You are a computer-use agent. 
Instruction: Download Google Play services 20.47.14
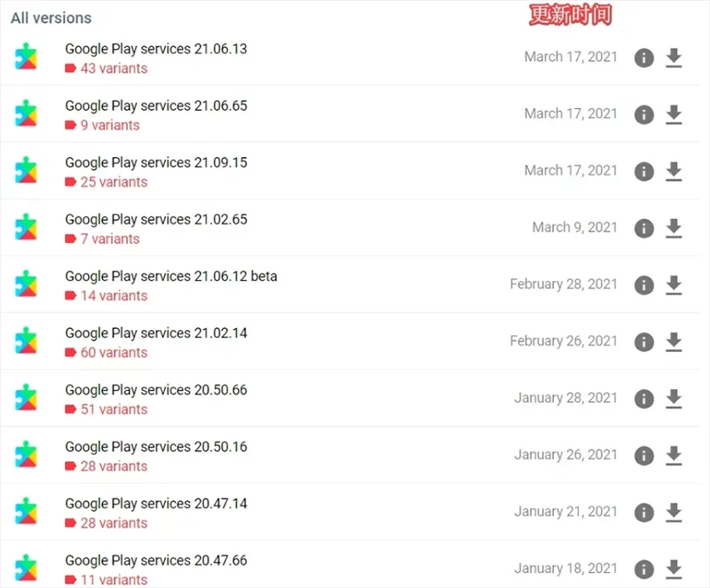click(x=674, y=512)
